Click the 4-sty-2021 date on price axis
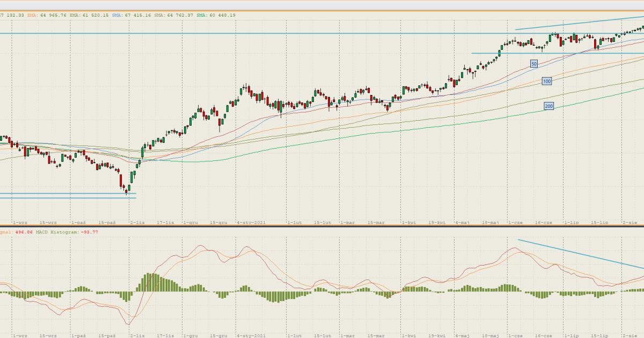This screenshot has height=338, width=644. tap(251, 222)
